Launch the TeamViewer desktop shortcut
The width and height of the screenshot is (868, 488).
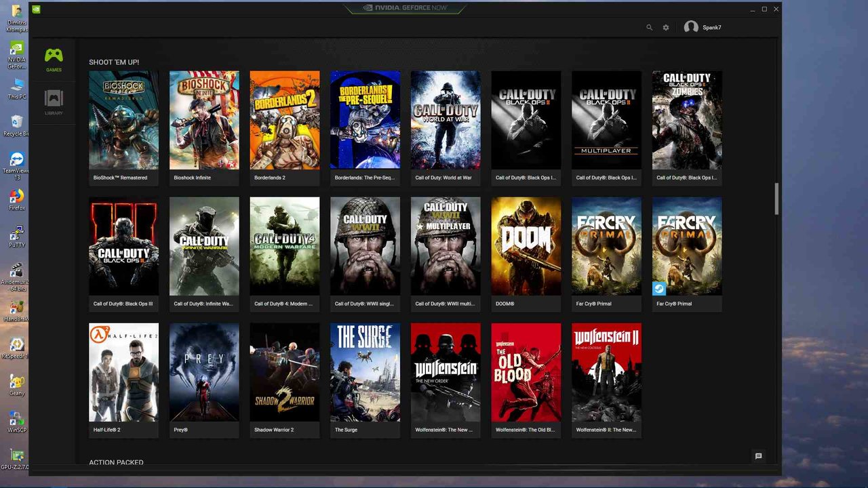coord(17,165)
